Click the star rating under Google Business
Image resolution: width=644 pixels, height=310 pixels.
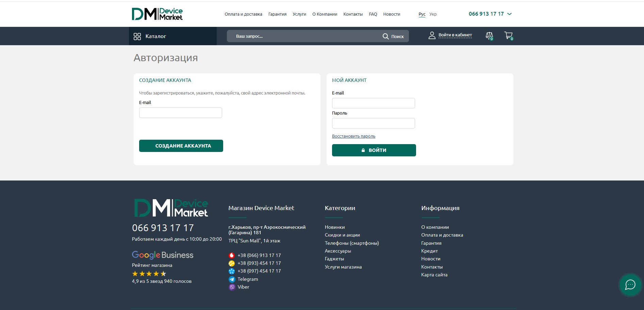click(149, 274)
